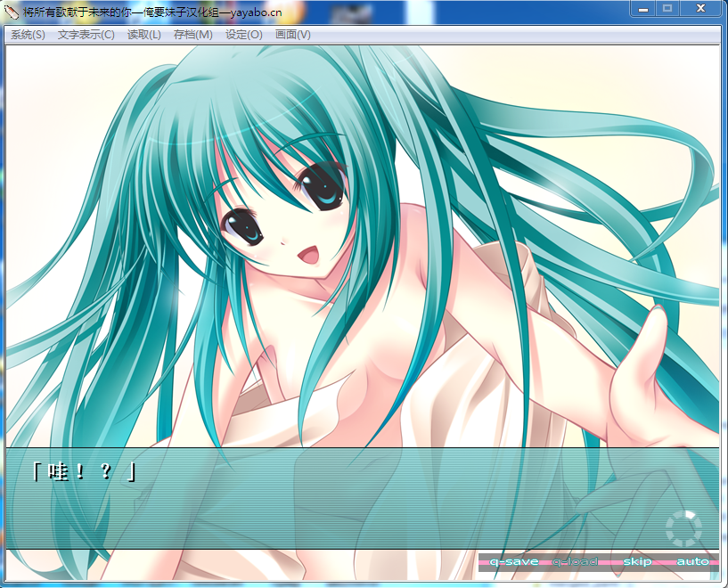Toggle skip mode on
The image size is (728, 588).
pos(637,562)
